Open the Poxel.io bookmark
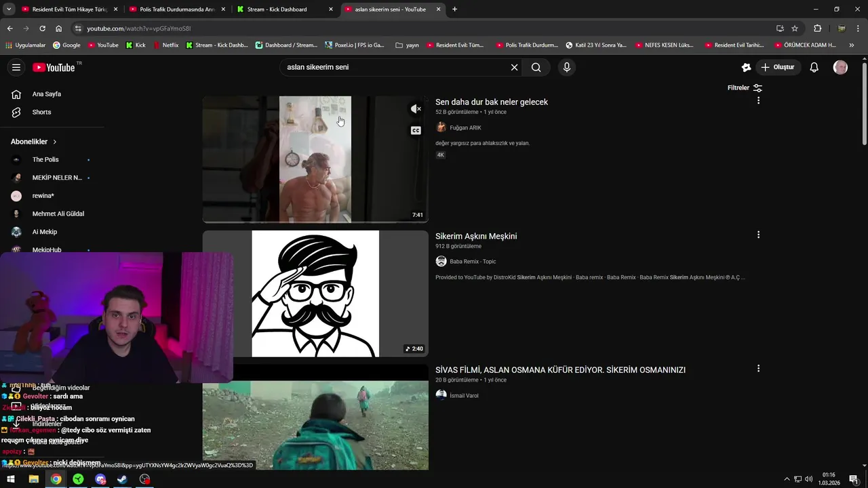Viewport: 868px width, 488px height. tap(354, 45)
